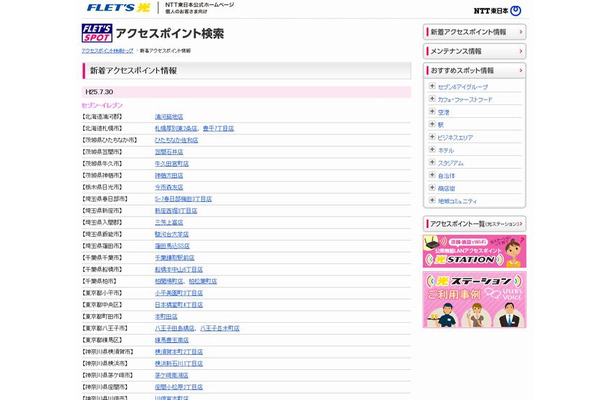
Task: Select the H25.7.30 date heading
Action: 99,92
